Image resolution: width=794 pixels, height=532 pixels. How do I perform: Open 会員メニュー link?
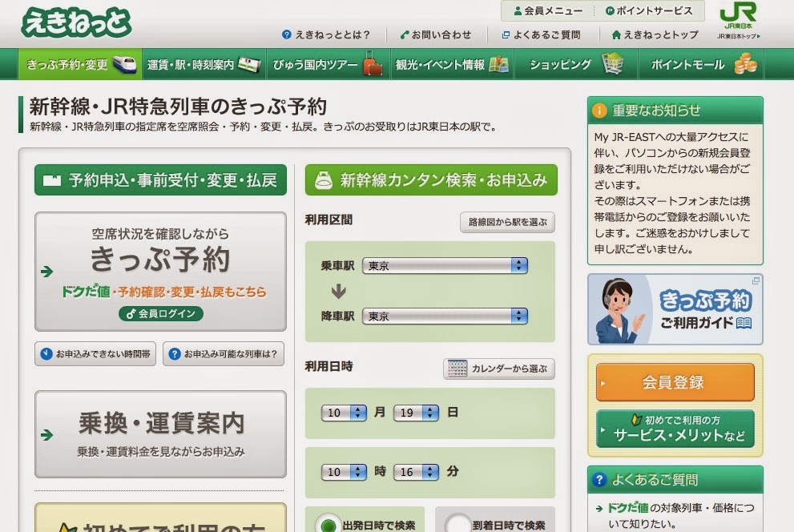[x=547, y=10]
